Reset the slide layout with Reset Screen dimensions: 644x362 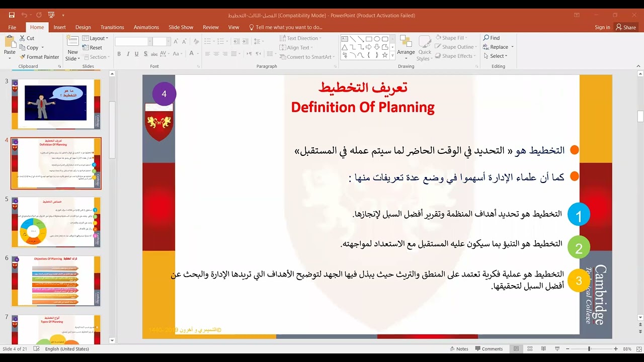click(92, 48)
